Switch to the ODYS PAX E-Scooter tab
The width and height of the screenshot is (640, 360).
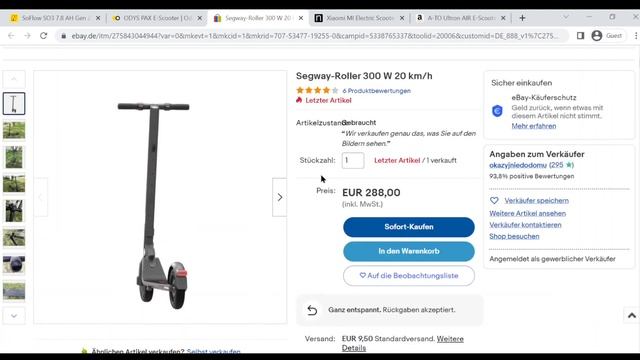pyautogui.click(x=157, y=18)
